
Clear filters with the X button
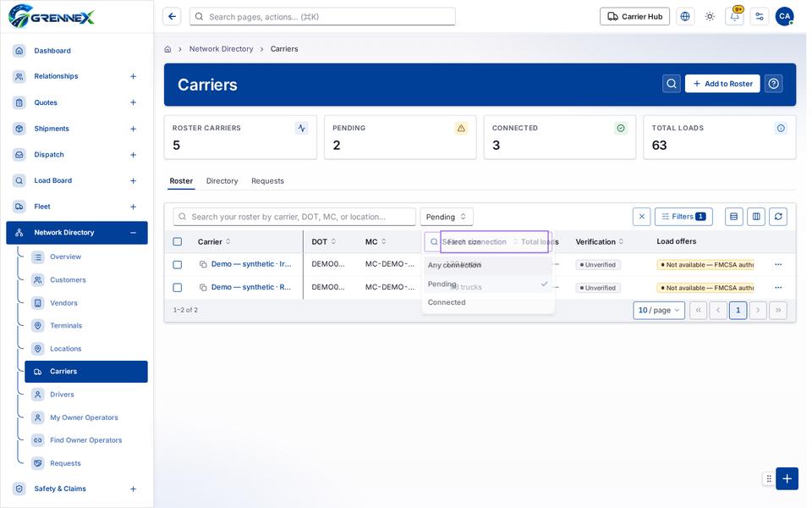(x=642, y=217)
